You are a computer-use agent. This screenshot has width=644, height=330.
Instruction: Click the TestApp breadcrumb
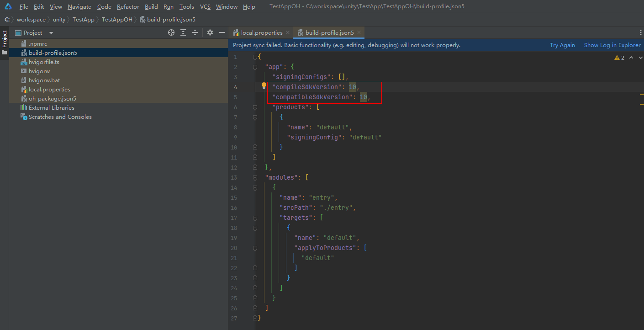coord(84,19)
